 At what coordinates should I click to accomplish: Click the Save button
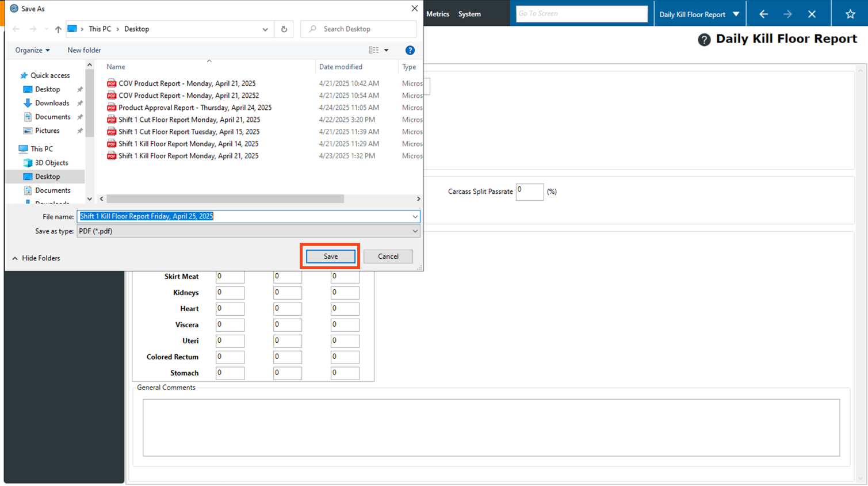tap(330, 257)
